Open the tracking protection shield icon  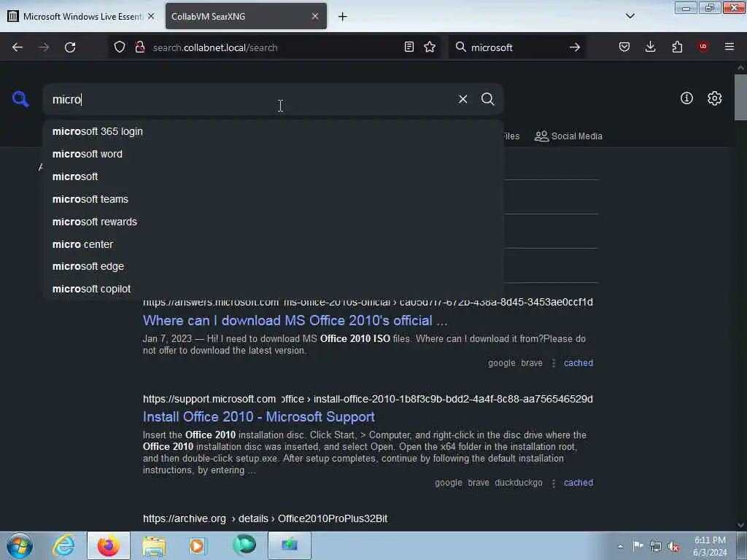(x=120, y=47)
